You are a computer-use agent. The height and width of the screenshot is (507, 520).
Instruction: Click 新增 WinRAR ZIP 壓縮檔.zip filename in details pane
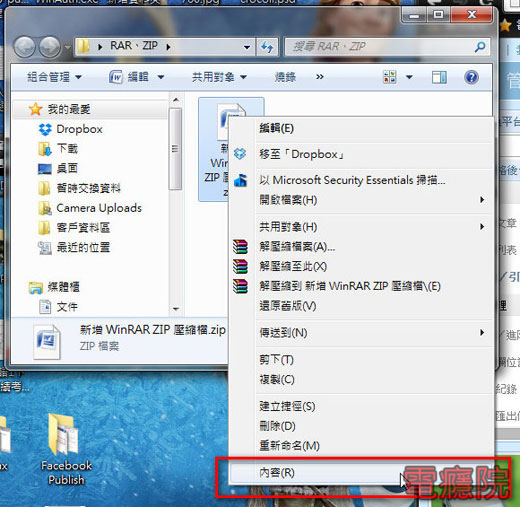pos(153,330)
